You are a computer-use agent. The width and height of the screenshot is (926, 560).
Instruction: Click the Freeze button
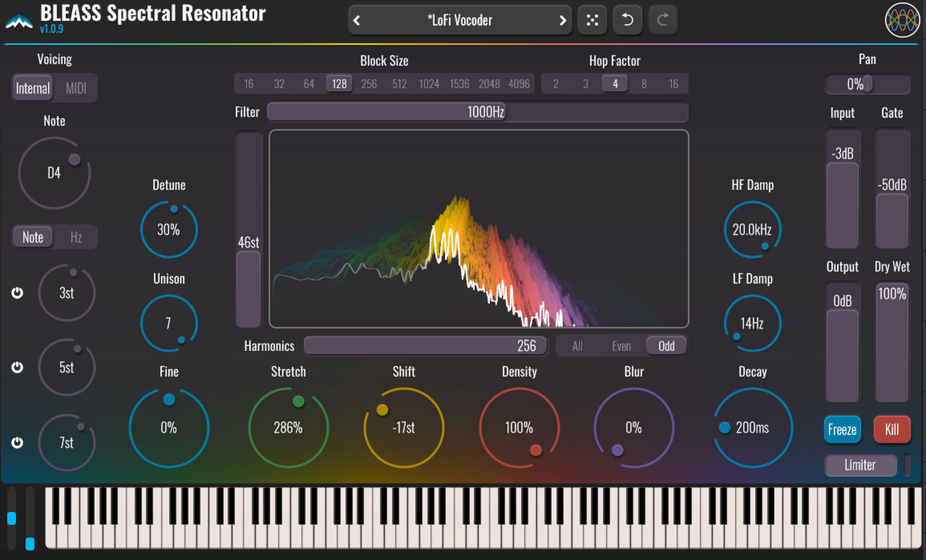(842, 429)
